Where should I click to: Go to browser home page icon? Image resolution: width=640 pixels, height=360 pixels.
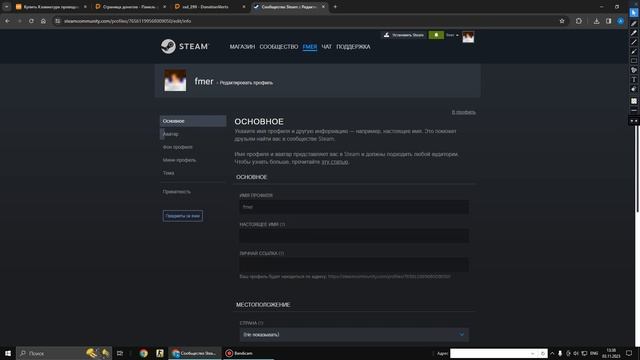click(43, 21)
